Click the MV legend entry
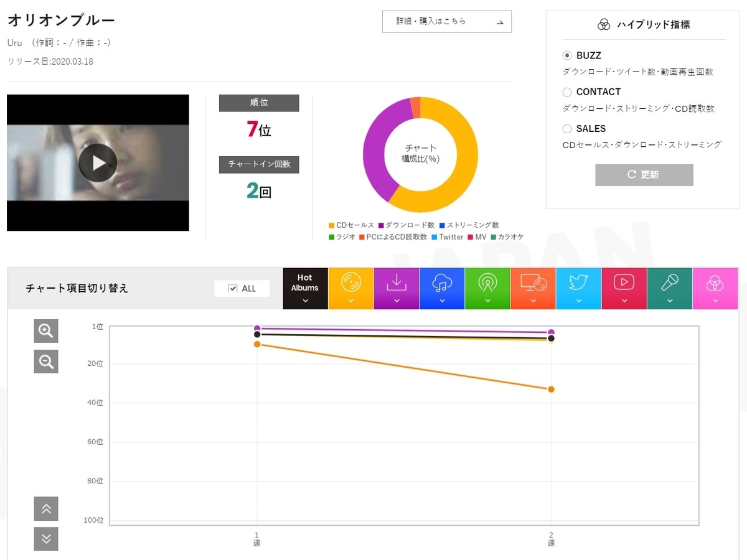This screenshot has width=747, height=560. pyautogui.click(x=476, y=237)
